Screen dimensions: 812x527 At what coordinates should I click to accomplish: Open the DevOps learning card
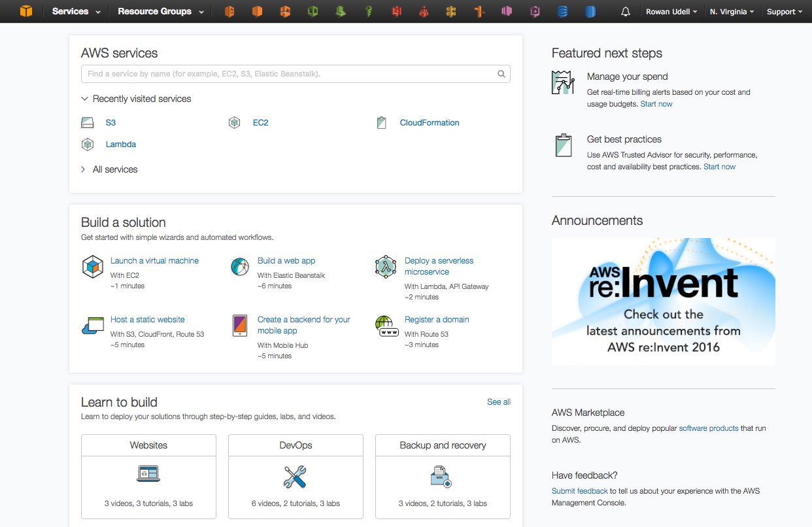click(x=296, y=477)
